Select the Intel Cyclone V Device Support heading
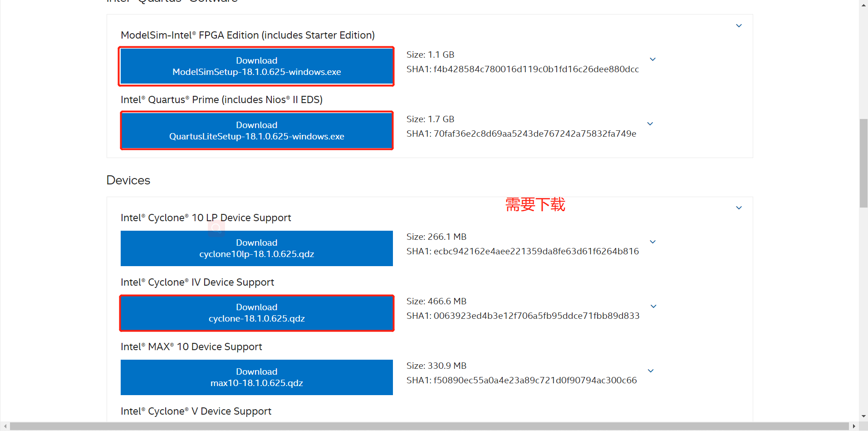868x431 pixels. coord(196,411)
